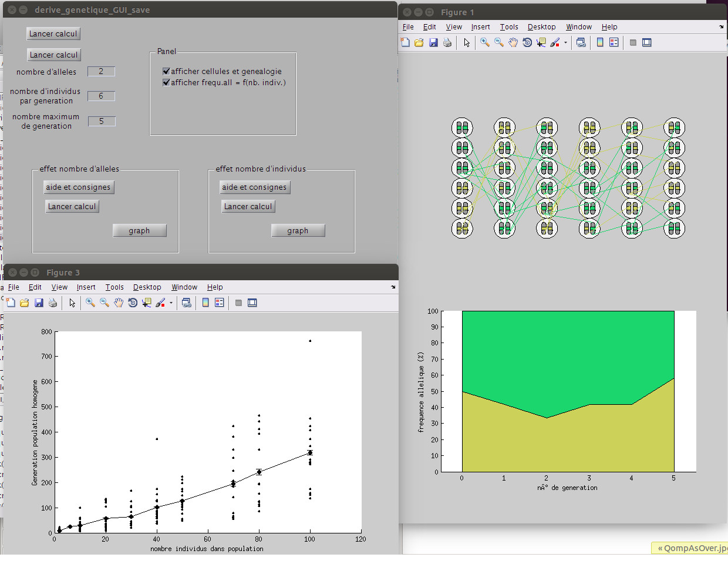Select Data Cursor tool in Figure 3
The image size is (728, 564).
point(147,303)
